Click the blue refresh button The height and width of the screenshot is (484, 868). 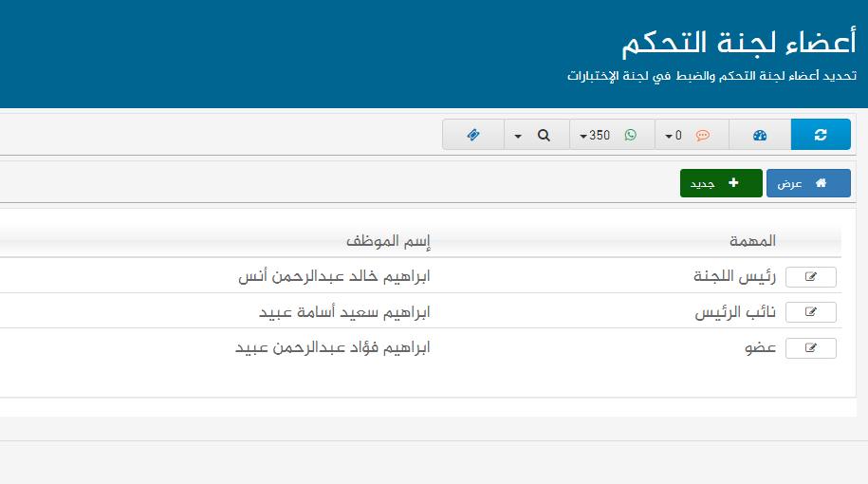point(821,135)
